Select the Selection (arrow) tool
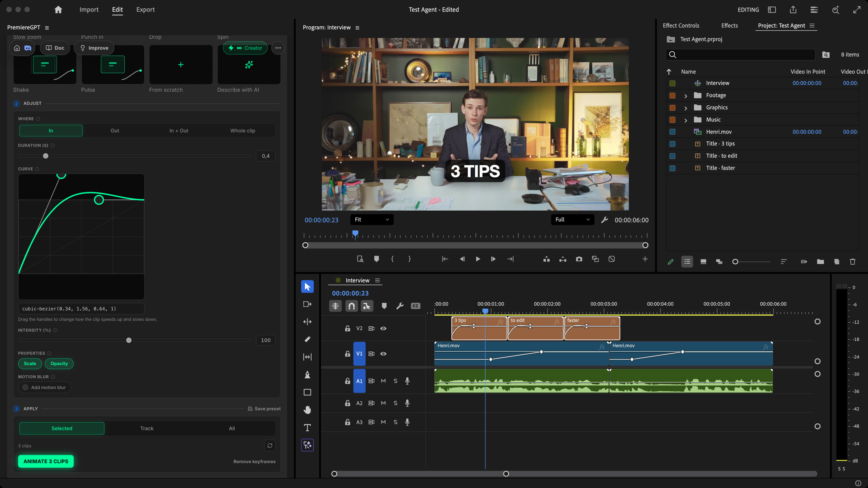The height and width of the screenshot is (488, 868). [x=307, y=287]
